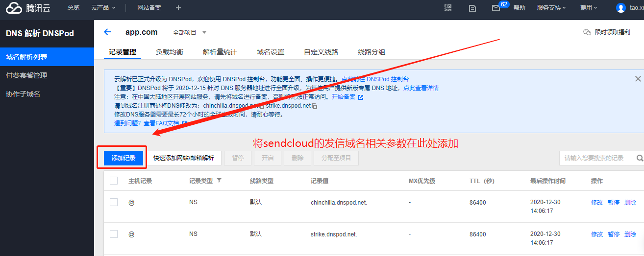This screenshot has height=256, width=644.
Task: Click the chinchilla.dnspod.net. record value
Action: [x=339, y=202]
